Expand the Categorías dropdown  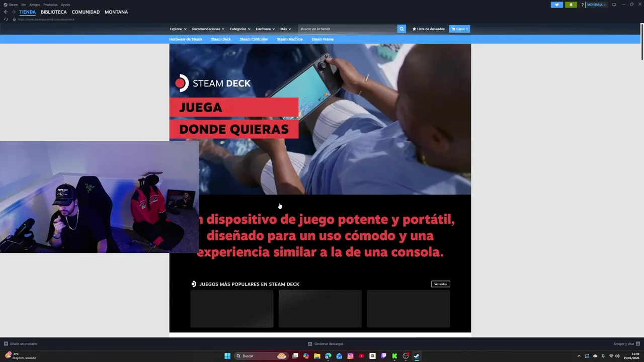click(240, 29)
